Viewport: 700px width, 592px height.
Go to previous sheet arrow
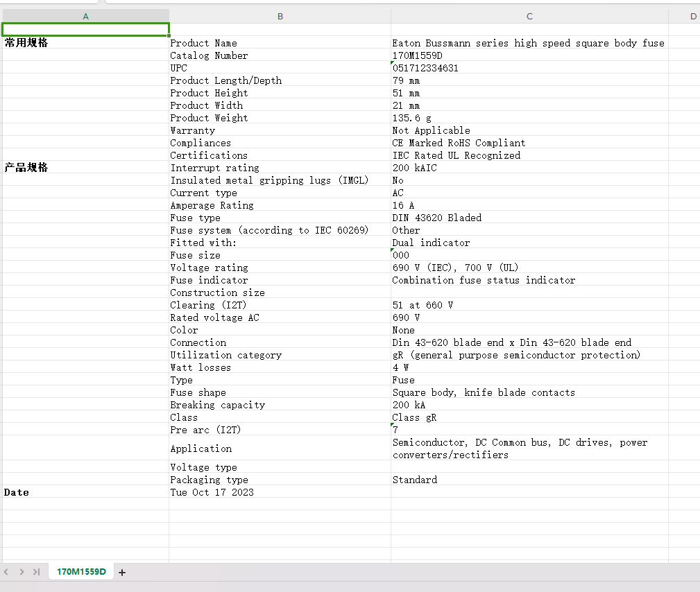tap(6, 572)
